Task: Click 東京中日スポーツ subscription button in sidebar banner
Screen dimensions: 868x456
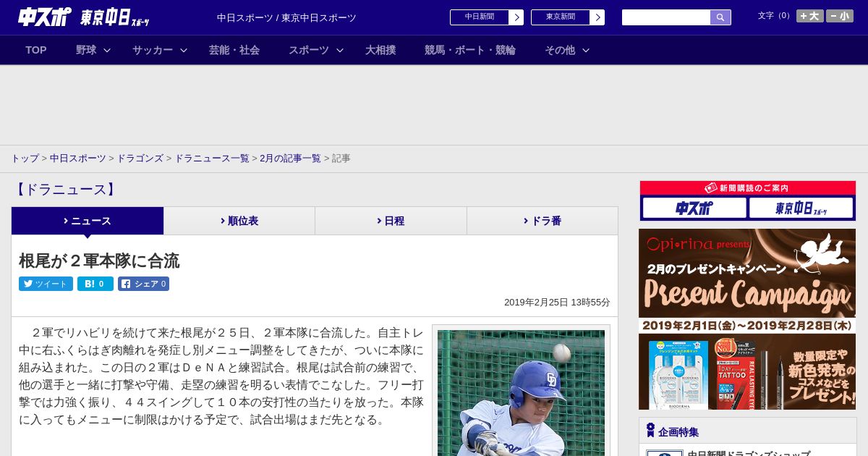Action: 801,208
